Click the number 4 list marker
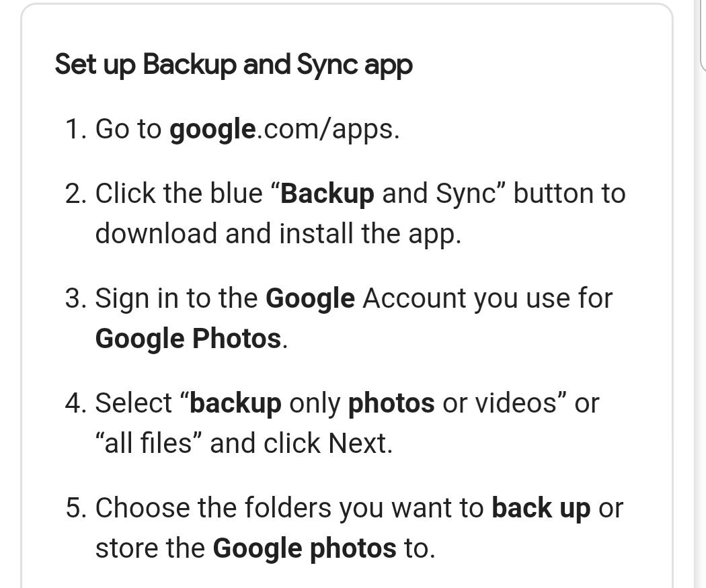The image size is (706, 588). coord(75,403)
